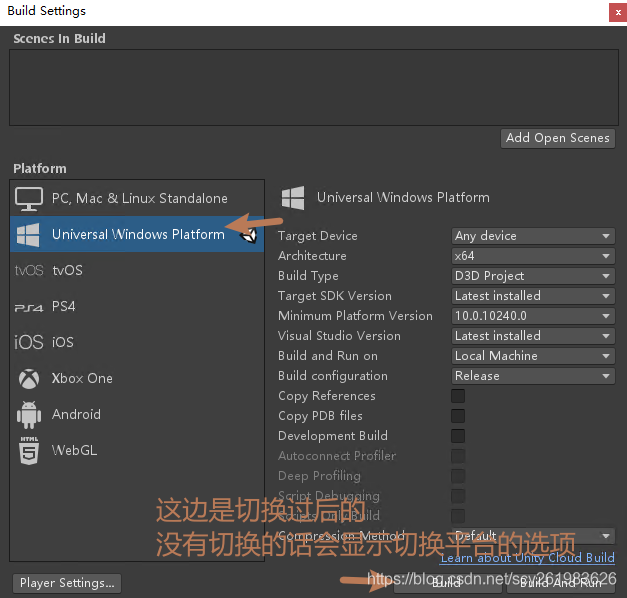Open Player Settings

(67, 583)
